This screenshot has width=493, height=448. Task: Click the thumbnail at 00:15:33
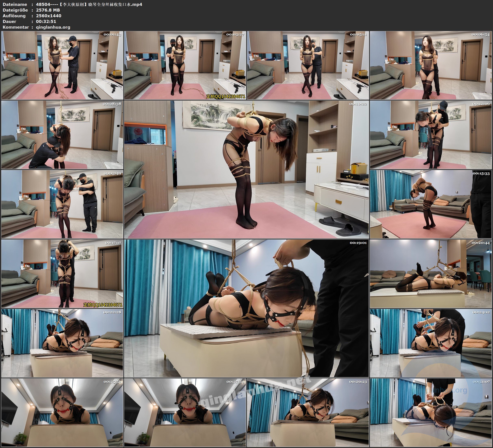point(431,204)
